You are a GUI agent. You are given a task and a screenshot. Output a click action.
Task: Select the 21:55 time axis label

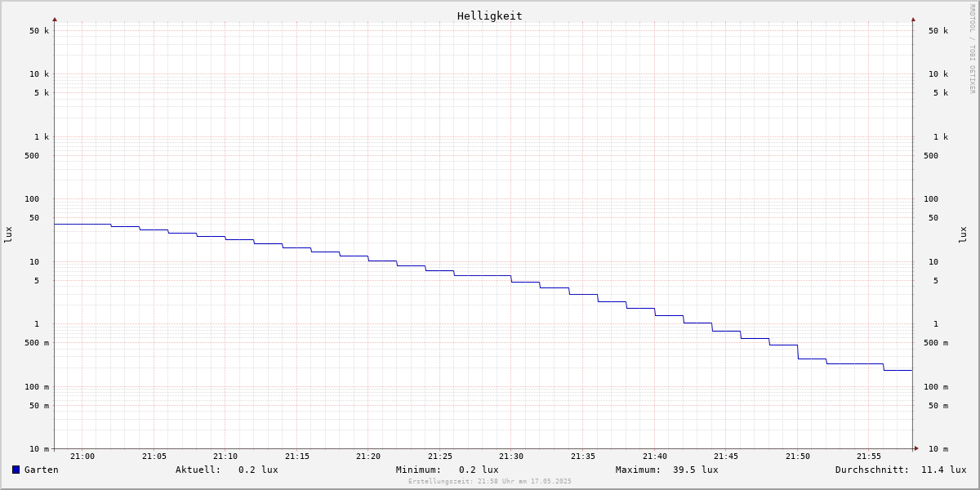click(x=869, y=457)
